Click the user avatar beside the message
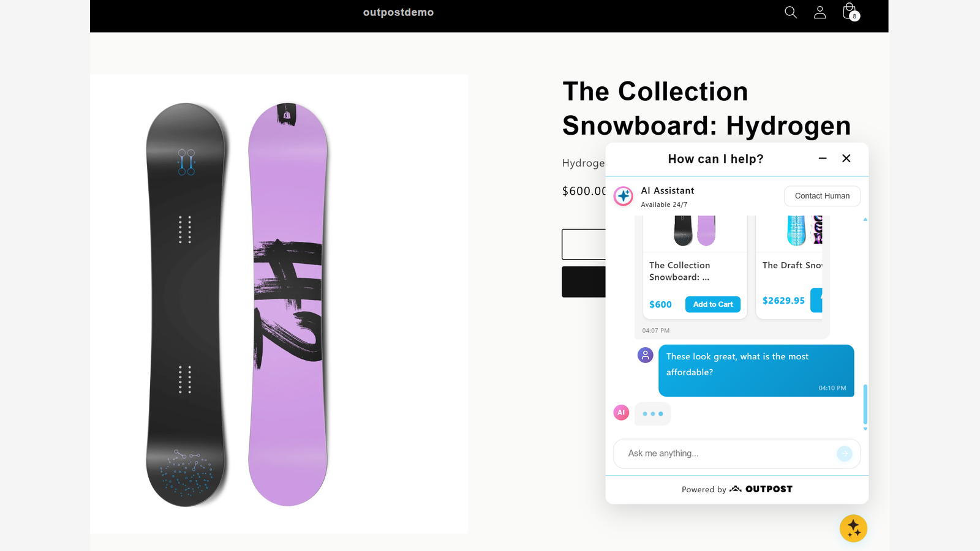This screenshot has height=551, width=980. tap(646, 355)
